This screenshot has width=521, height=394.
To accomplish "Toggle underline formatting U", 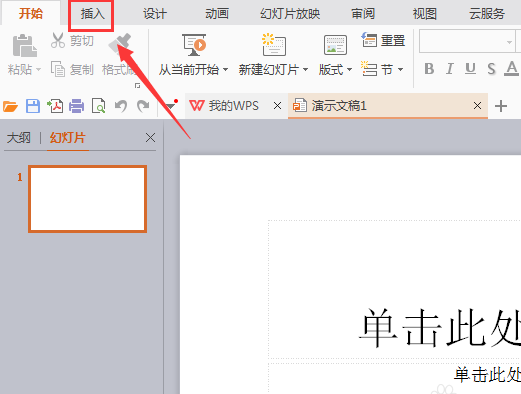I will tap(470, 69).
